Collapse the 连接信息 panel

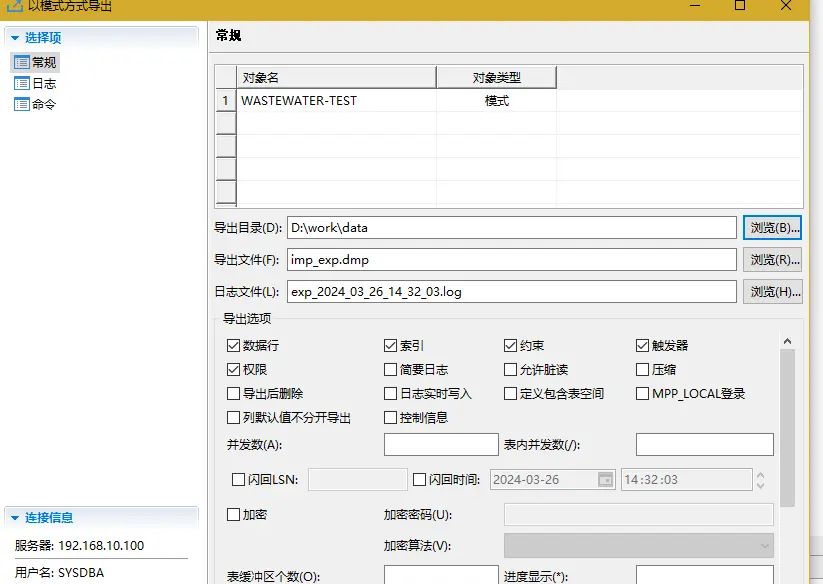point(14,517)
